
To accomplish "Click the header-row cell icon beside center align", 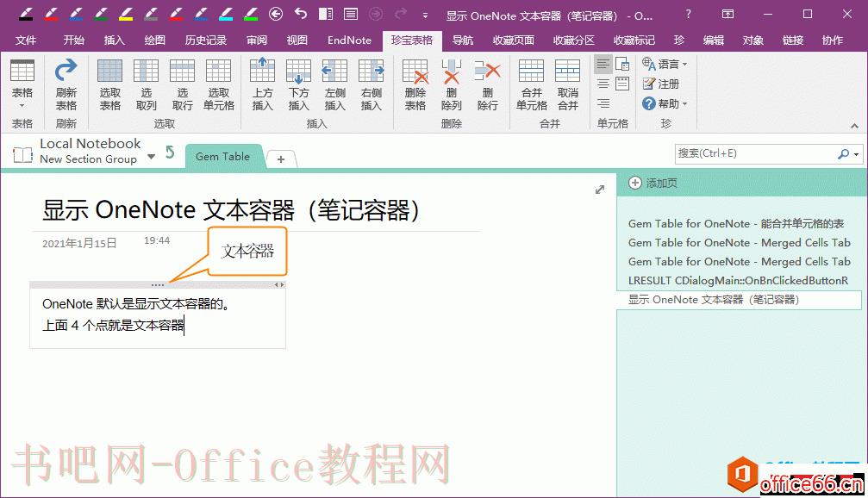I will pos(622,84).
